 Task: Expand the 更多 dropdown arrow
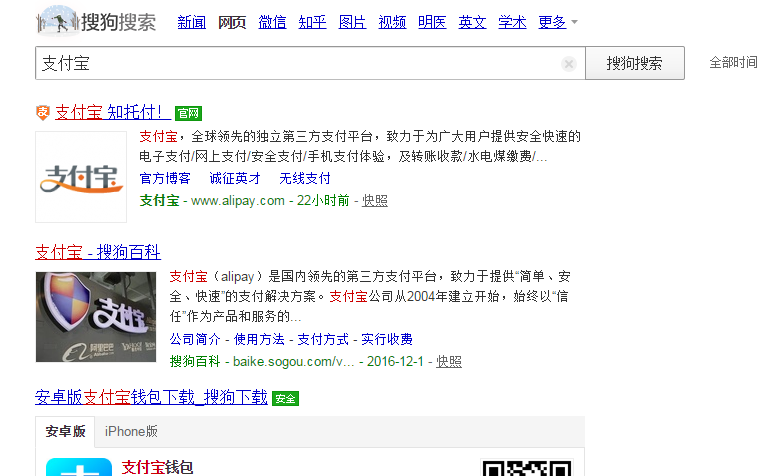point(574,22)
